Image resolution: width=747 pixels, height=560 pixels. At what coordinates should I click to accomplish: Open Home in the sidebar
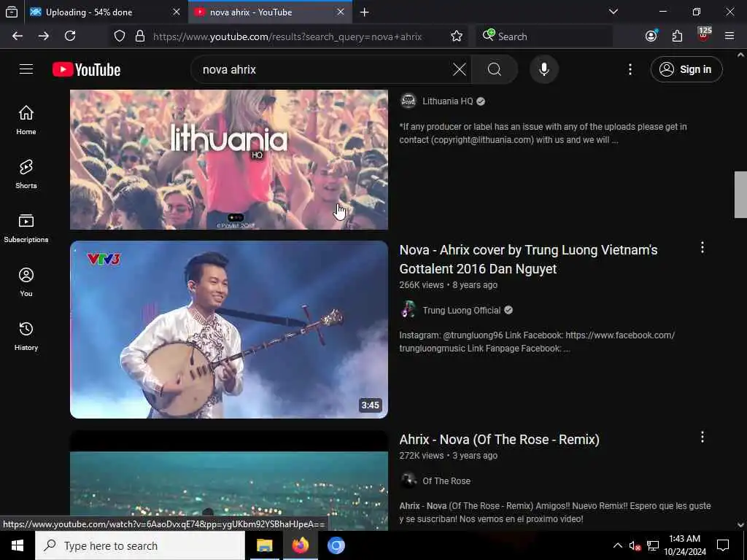(26, 120)
